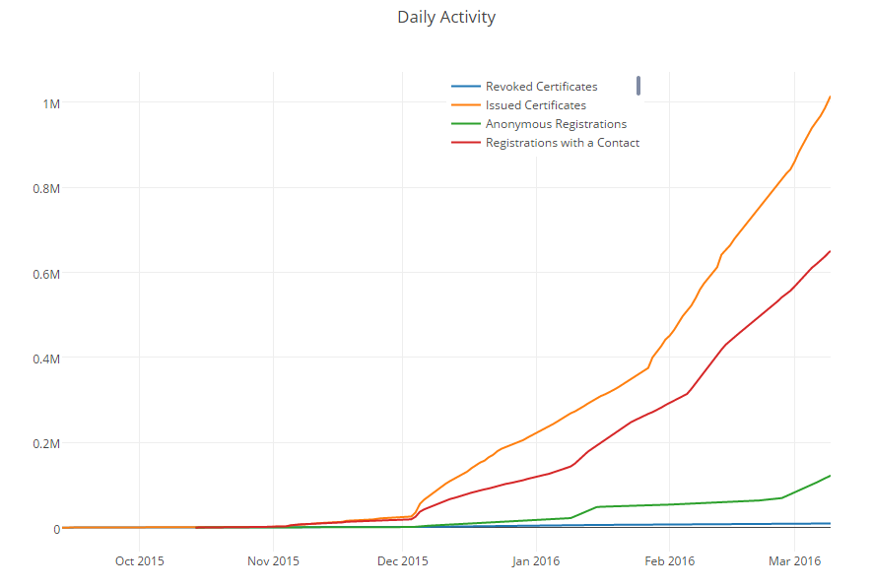Click the Mar 2016 x-axis label
The image size is (872, 588).
click(794, 561)
